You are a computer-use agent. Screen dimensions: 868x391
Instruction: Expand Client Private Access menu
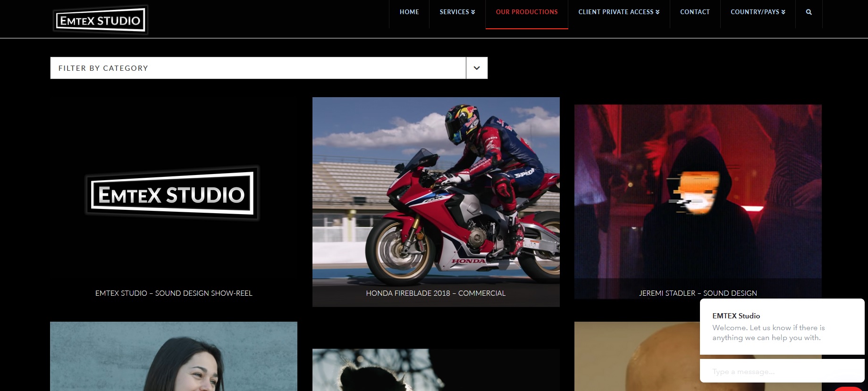point(619,12)
